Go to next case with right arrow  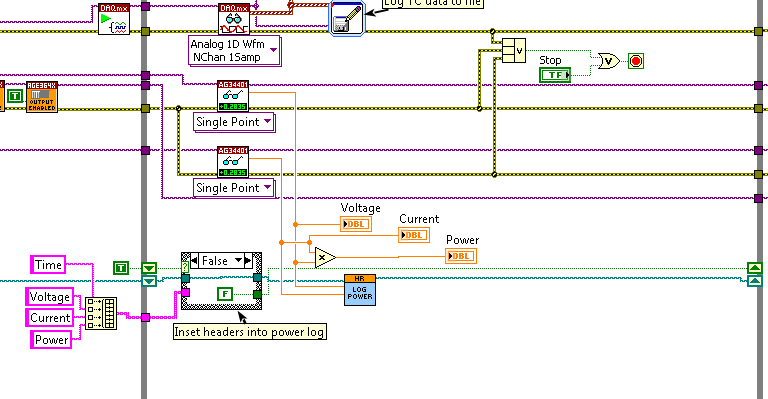pyautogui.click(x=247, y=260)
